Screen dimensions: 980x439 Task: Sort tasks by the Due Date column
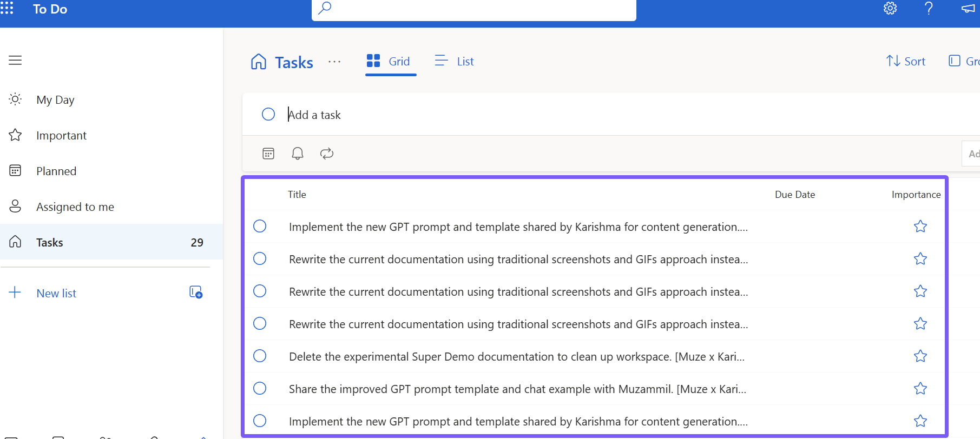[x=794, y=194]
